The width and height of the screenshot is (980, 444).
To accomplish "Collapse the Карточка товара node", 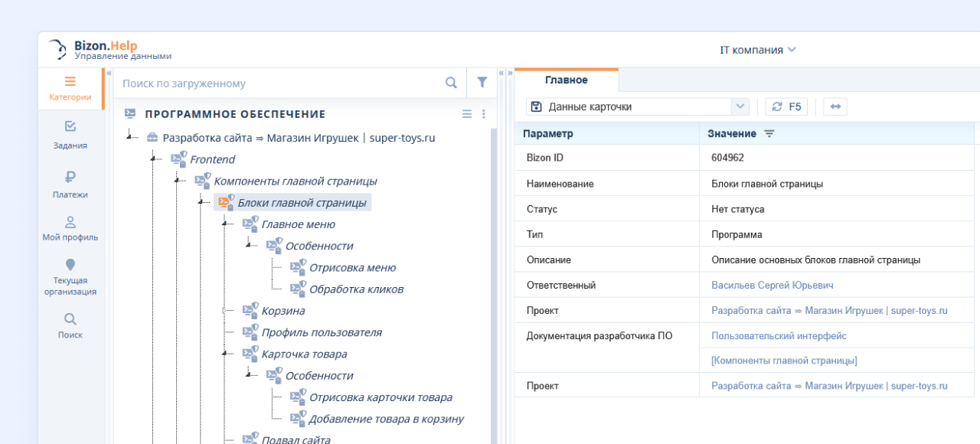I will [x=225, y=354].
